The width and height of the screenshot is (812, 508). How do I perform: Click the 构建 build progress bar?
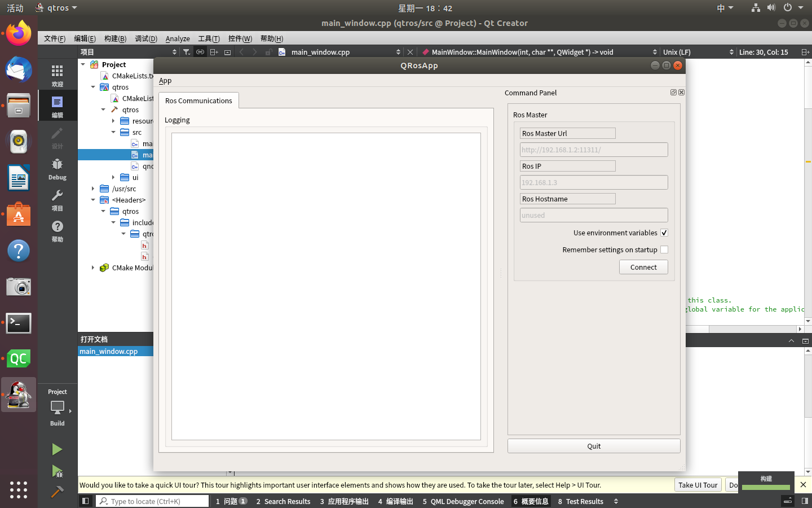[x=766, y=485]
